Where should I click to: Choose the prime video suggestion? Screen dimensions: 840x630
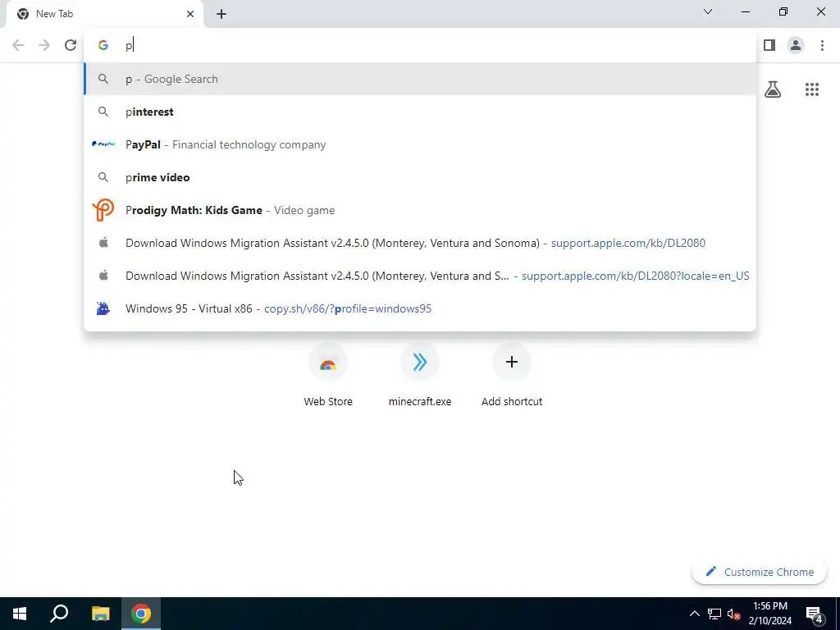click(420, 177)
